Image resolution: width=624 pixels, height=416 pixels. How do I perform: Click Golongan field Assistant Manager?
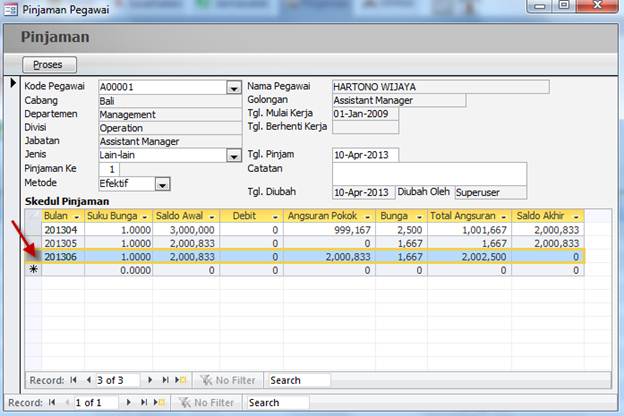point(399,100)
